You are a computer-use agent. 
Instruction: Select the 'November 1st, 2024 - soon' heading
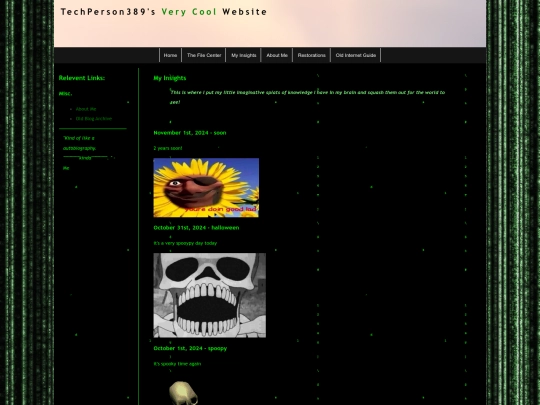tap(190, 133)
